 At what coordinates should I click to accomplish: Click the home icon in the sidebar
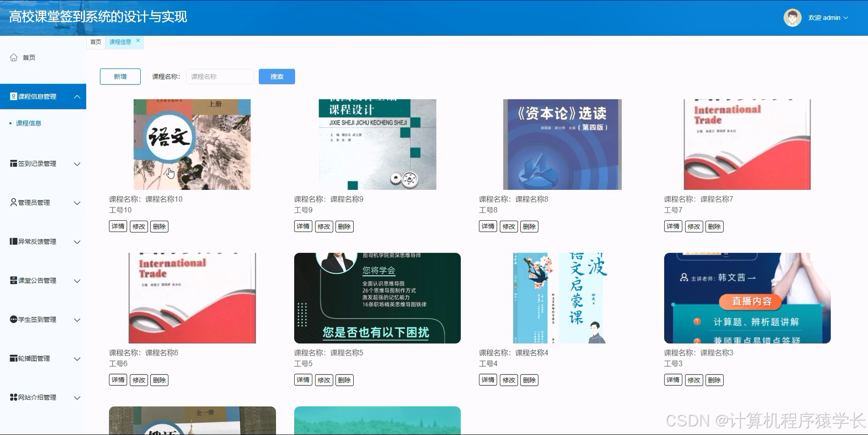[14, 58]
